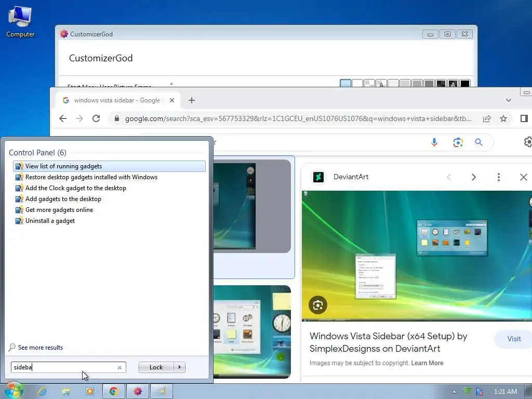Bookmark this page with star icon
The width and height of the screenshot is (532, 399).
point(503,118)
